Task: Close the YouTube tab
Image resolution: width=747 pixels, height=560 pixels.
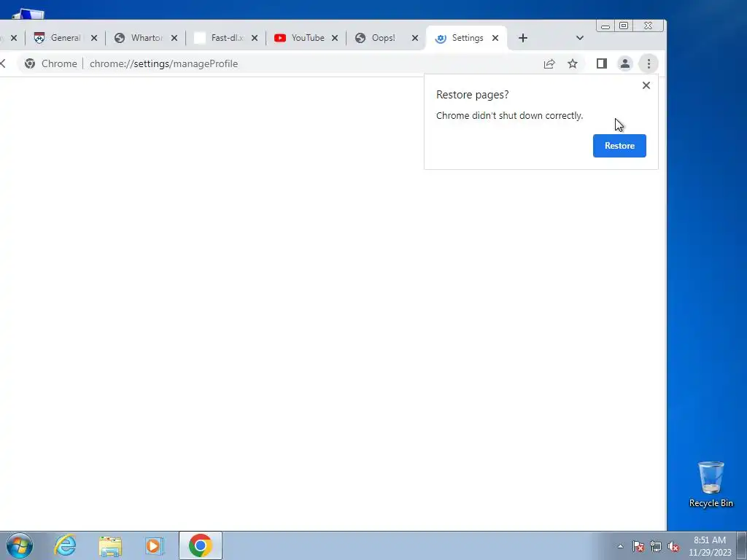Action: pos(335,38)
